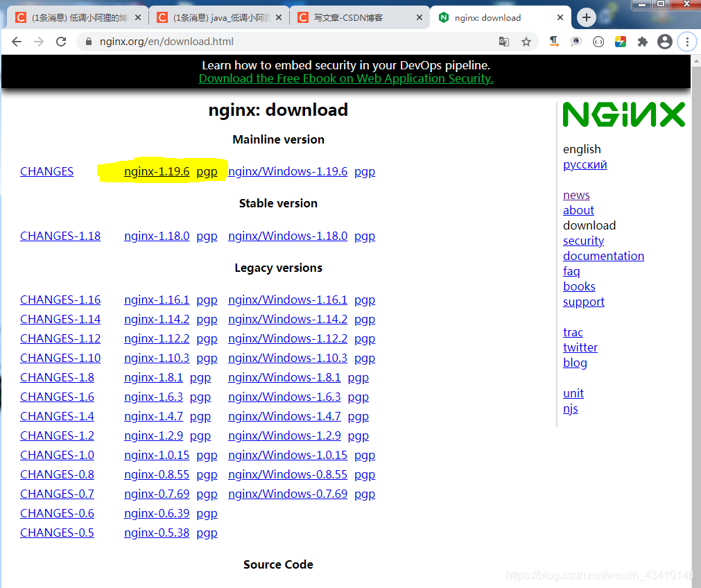Go back with the browser back arrow
The image size is (701, 588).
(17, 42)
